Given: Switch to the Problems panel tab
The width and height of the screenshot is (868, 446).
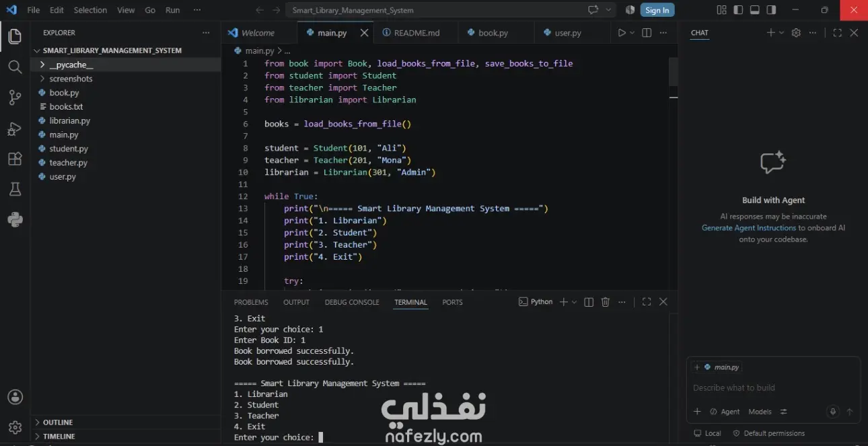Looking at the screenshot, I should [x=251, y=302].
